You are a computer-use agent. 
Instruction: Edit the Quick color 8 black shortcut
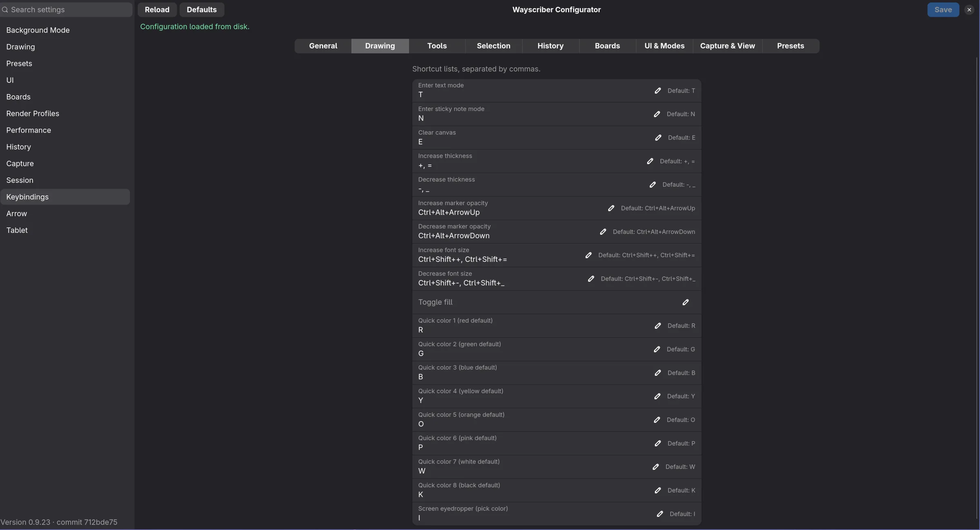[x=657, y=490]
